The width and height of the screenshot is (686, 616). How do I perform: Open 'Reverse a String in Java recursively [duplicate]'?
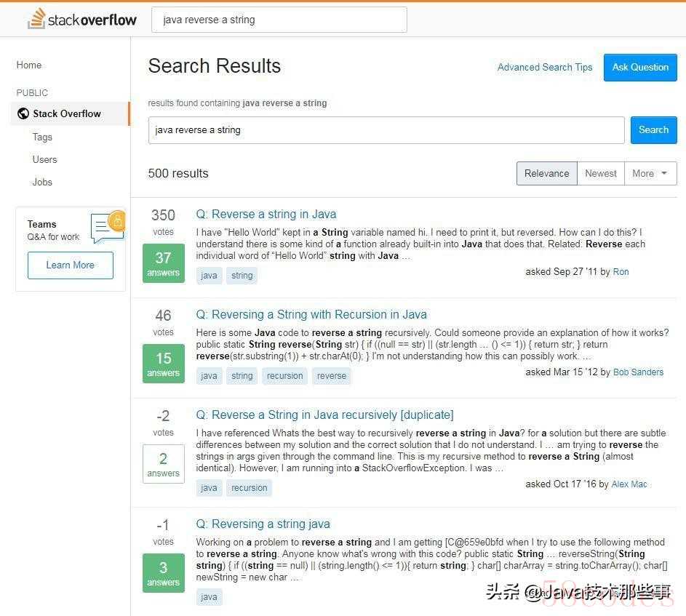324,415
